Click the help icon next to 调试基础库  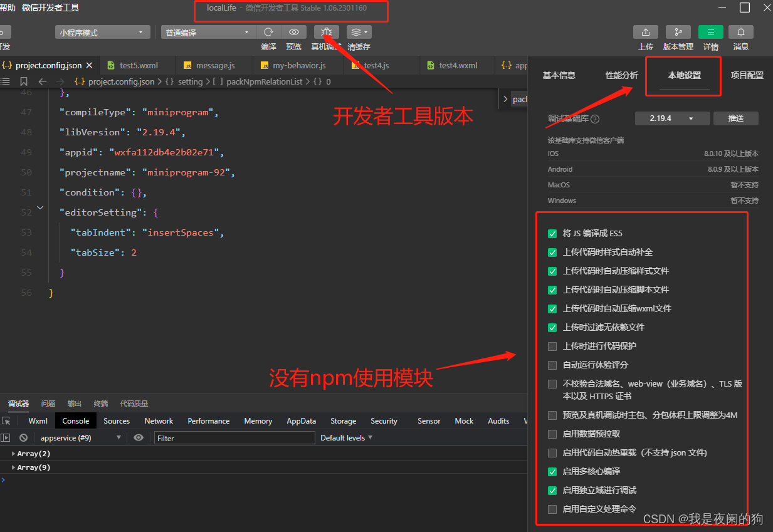(595, 119)
